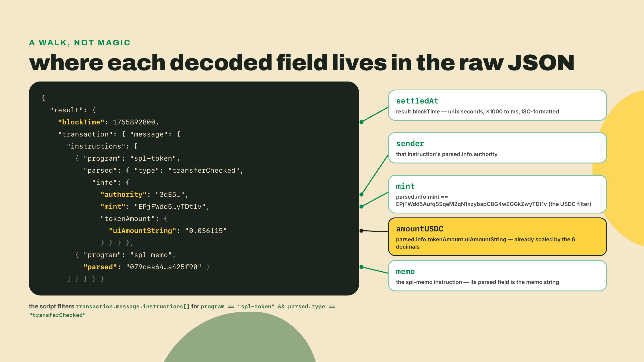This screenshot has width=644, height=362.
Task: Click the "spl-token" program value
Action: coord(153,158)
